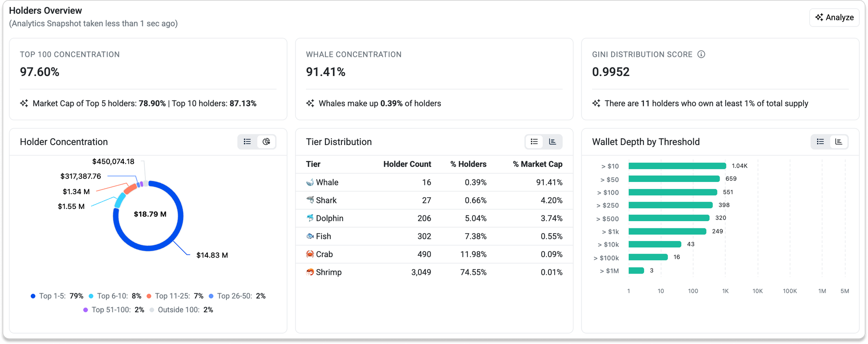Toggle Top 1-5 legend color dot

tap(33, 296)
